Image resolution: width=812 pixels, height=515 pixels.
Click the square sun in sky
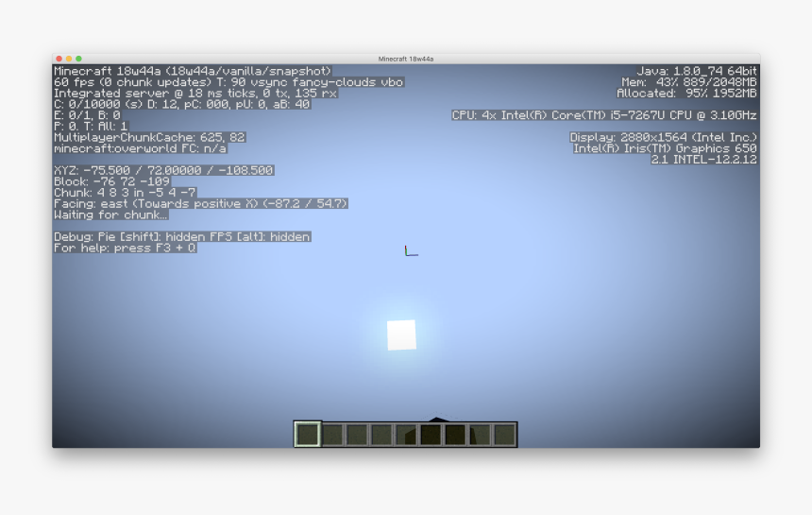click(401, 335)
